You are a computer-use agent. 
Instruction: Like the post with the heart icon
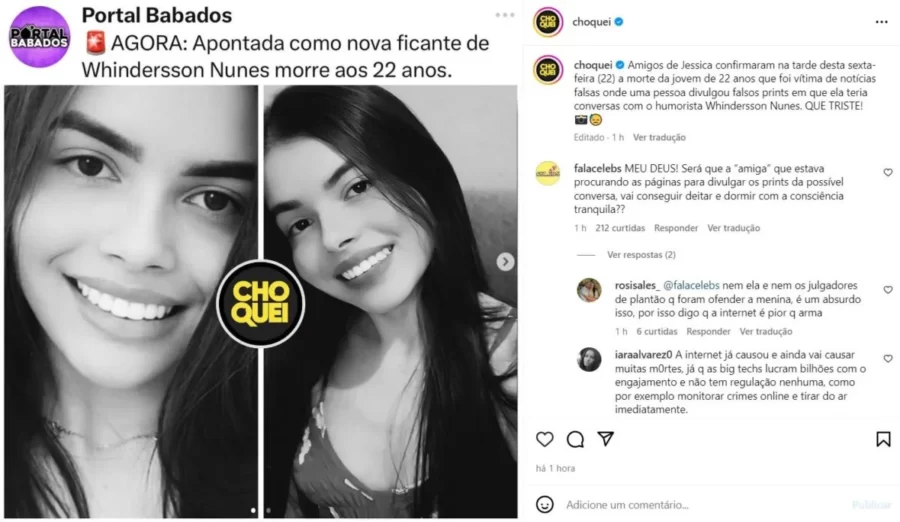pos(544,439)
